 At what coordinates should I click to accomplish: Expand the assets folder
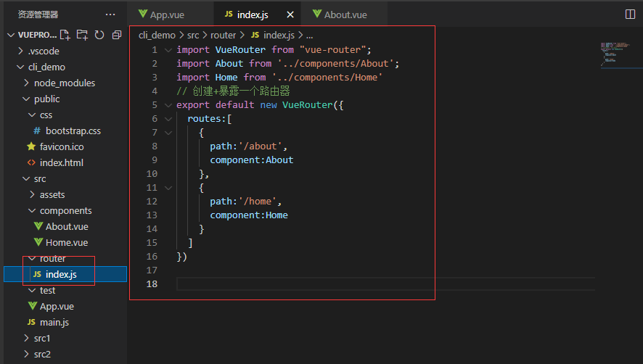pyautogui.click(x=32, y=195)
